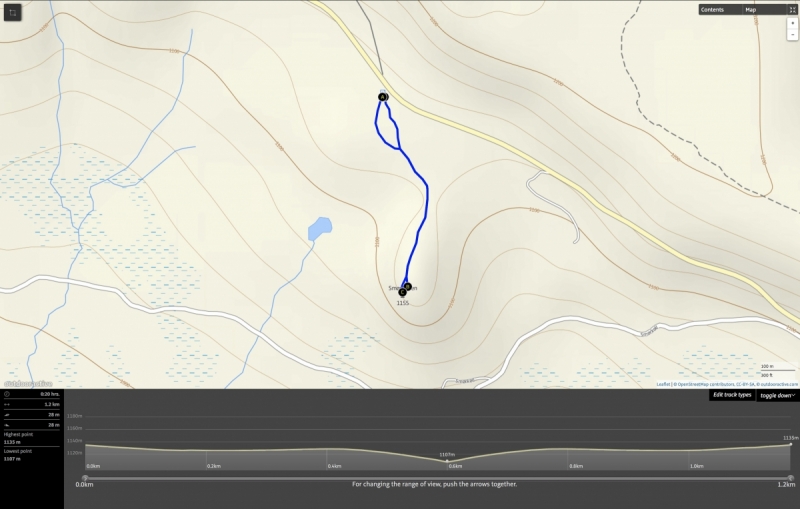Collapse elevation profile with toggle down
The width and height of the screenshot is (800, 509).
[778, 396]
